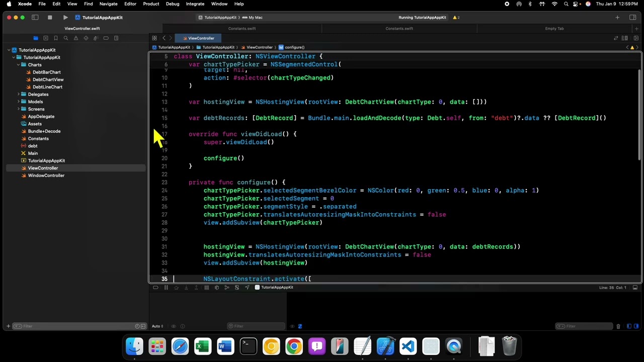Toggle the navigator sidebar visibility
Screen dimensions: 644x362
[x=35, y=18]
